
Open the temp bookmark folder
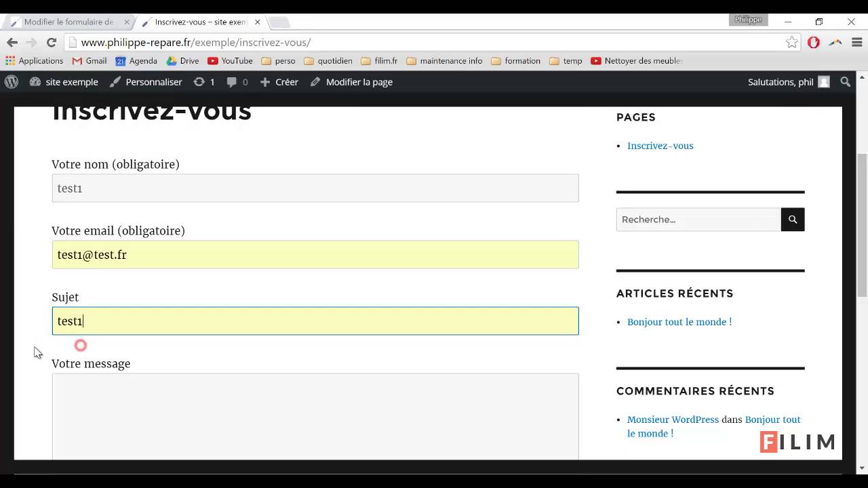click(566, 61)
